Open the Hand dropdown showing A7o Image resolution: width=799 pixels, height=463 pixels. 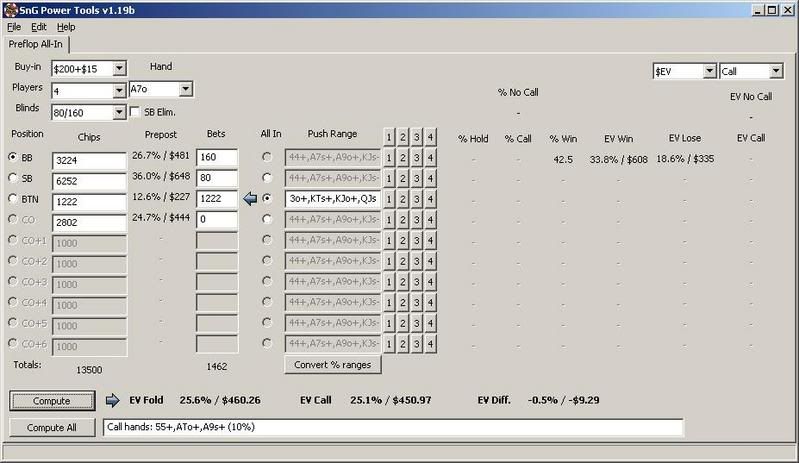tap(185, 89)
